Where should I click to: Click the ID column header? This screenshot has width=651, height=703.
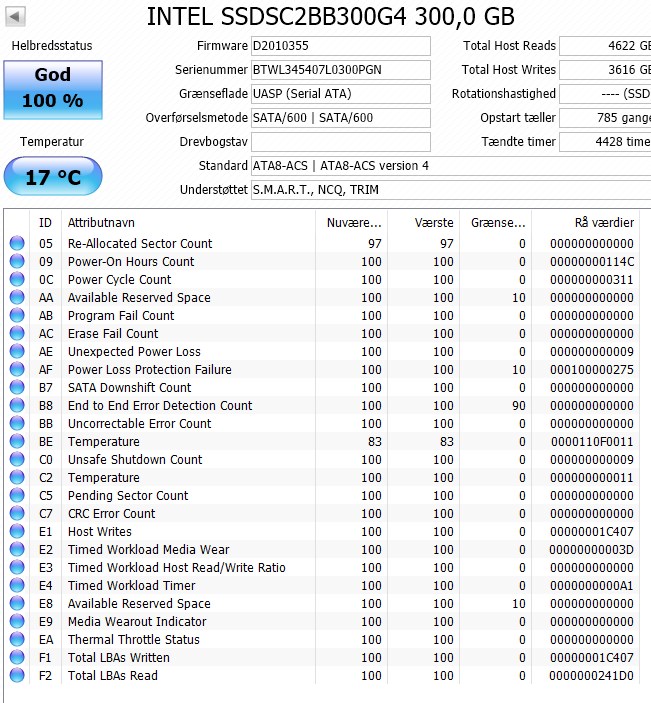tap(45, 222)
